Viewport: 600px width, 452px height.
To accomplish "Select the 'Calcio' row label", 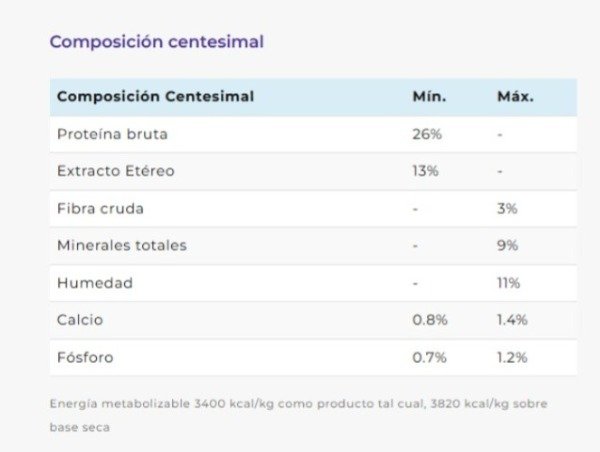I will click(80, 320).
